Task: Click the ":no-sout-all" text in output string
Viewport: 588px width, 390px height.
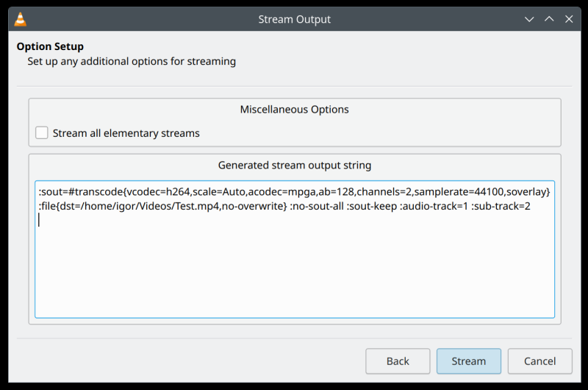Action: pos(317,206)
